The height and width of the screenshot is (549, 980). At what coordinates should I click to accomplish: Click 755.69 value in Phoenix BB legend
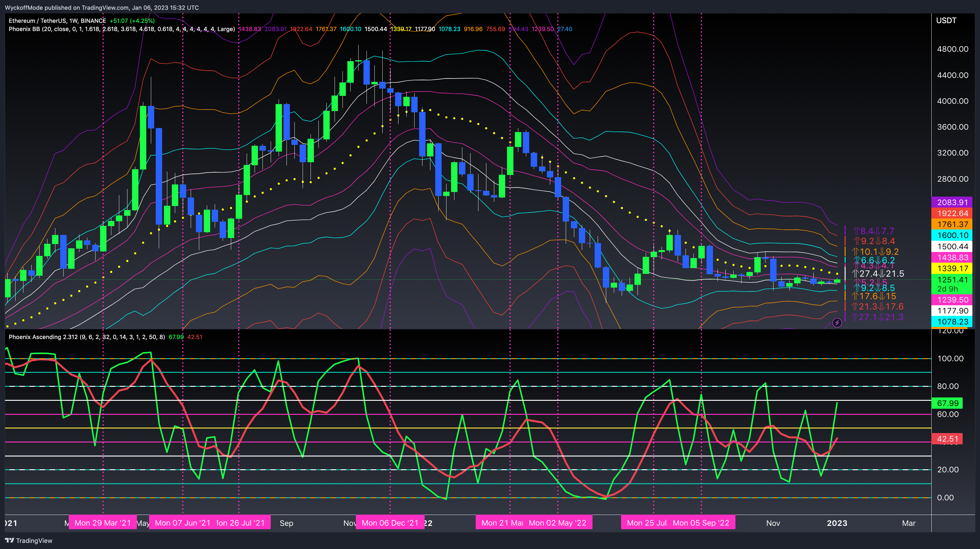(x=496, y=29)
